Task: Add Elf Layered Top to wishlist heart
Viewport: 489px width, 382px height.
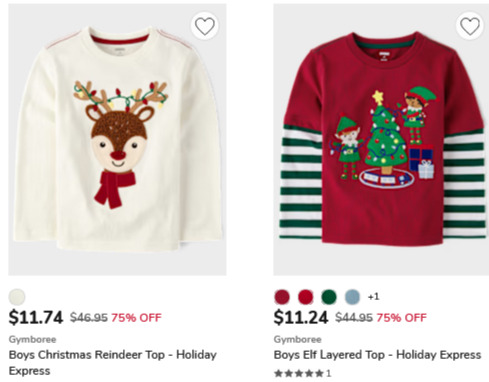Action: 469,26
